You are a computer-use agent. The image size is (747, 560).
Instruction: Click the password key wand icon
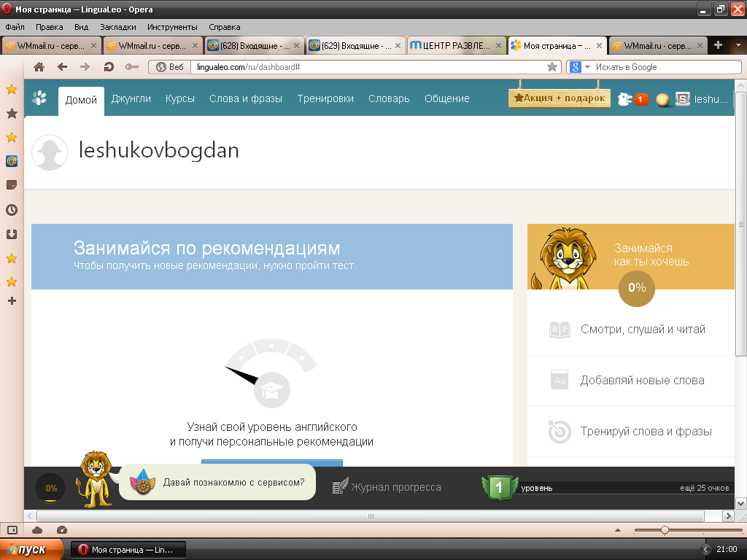[x=132, y=67]
